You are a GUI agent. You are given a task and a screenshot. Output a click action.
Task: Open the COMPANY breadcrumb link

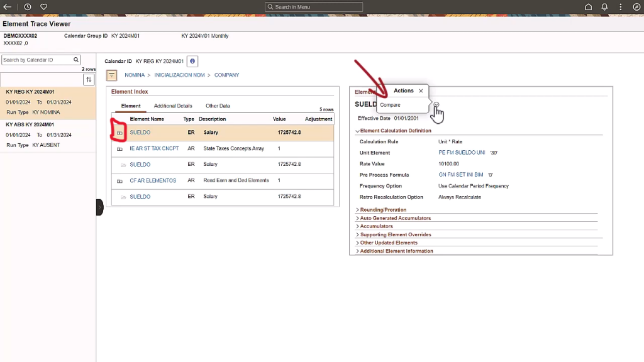point(226,74)
